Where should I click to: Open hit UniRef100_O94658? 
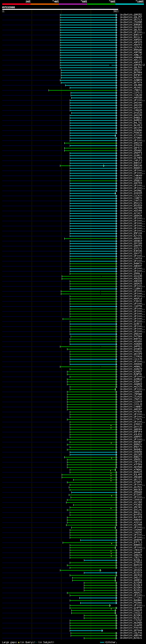coord(131,452)
